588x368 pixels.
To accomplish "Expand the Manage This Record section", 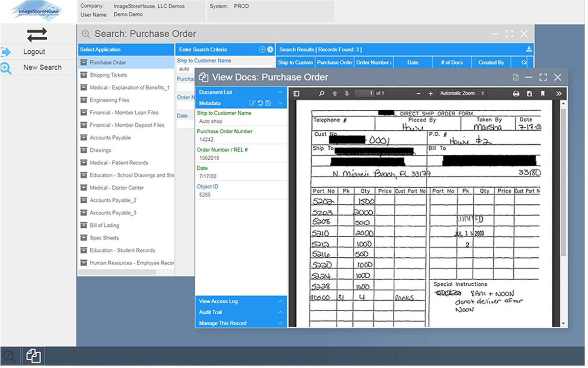I will point(280,323).
